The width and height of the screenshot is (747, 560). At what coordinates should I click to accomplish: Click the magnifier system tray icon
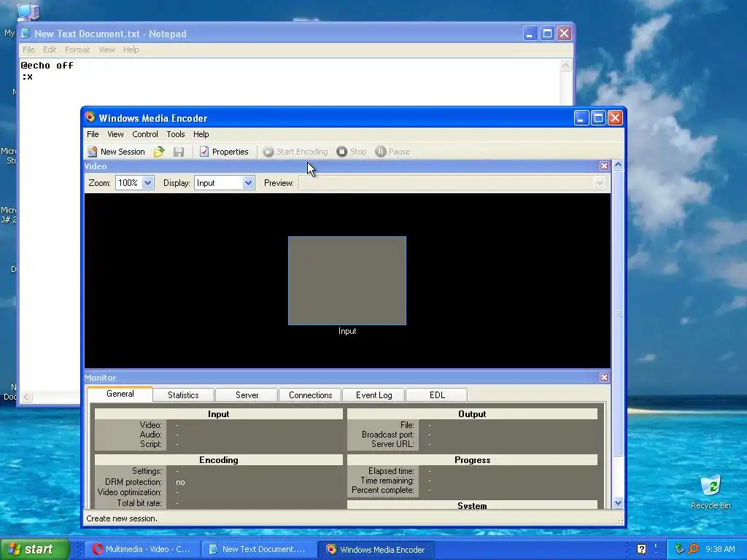[x=693, y=549]
